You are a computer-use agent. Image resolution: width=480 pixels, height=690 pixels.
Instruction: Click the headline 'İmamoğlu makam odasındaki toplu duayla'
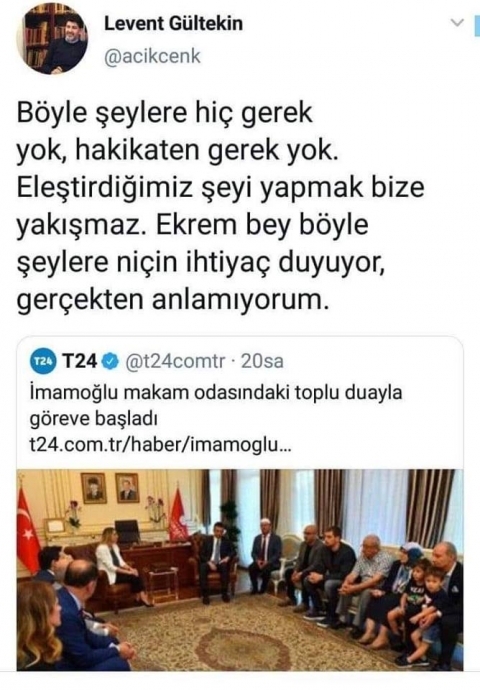[x=216, y=393]
